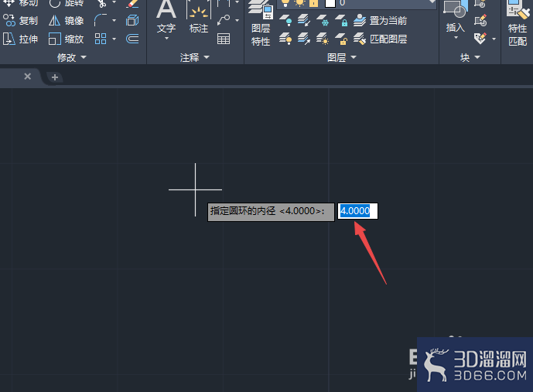This screenshot has width=533, height=392.
Task: Expand the Block (块) panel
Action: [x=470, y=57]
